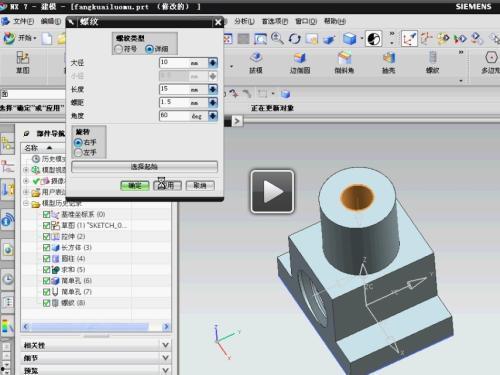Open the Thread (螺纹) tool icon
This screenshot has width=500, height=375.
click(432, 58)
